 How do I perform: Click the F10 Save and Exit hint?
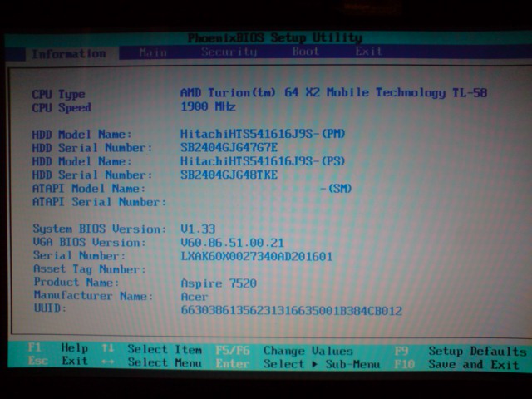click(456, 365)
